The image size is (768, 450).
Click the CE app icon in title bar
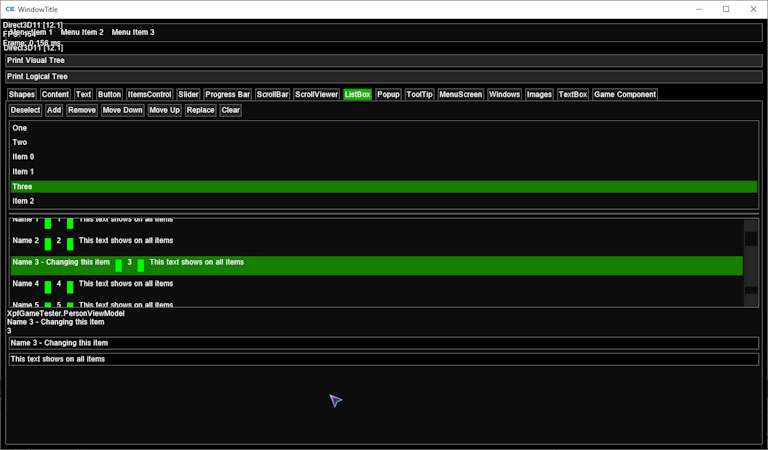[10, 9]
